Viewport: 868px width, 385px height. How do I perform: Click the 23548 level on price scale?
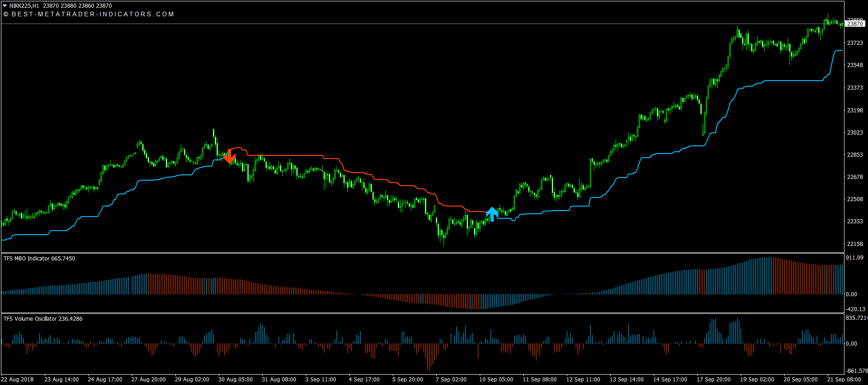(855, 65)
